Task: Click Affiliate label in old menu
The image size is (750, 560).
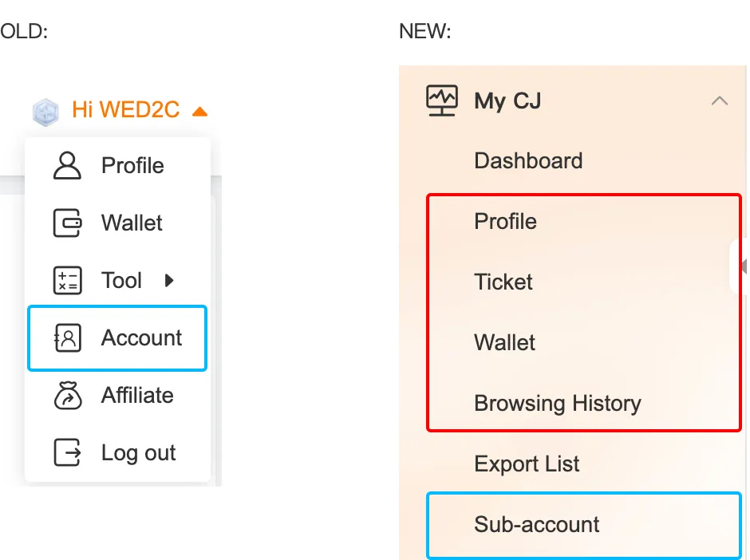Action: (x=137, y=396)
